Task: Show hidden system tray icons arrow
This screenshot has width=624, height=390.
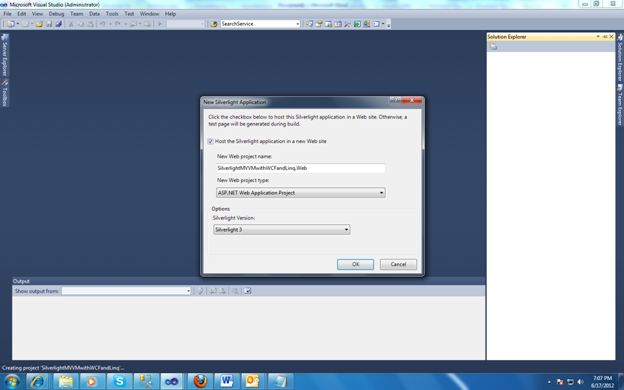Action: pos(549,382)
